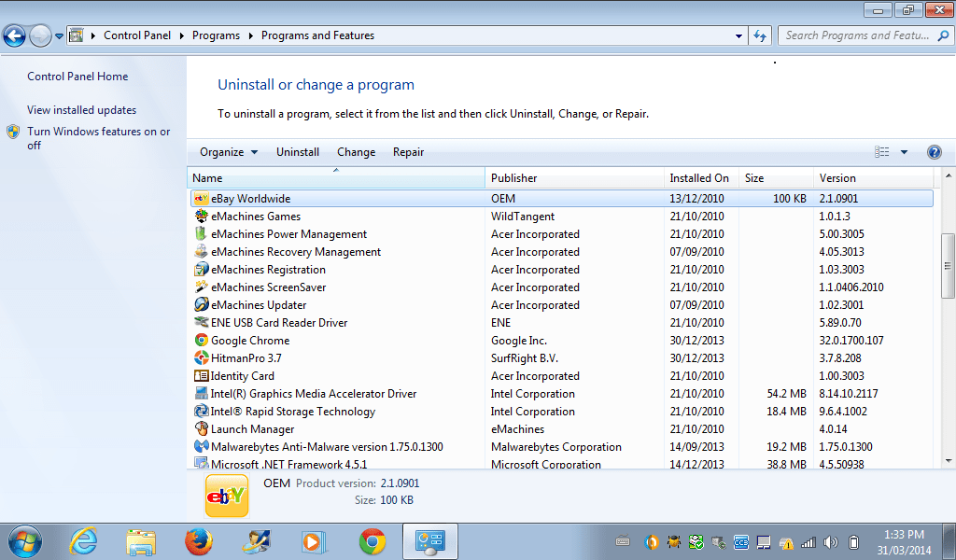Click the Google Inc. publisher cell
The height and width of the screenshot is (560, 956).
coord(519,341)
